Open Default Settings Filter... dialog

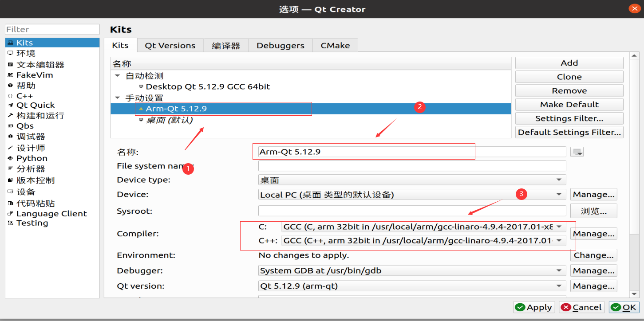[x=569, y=132]
